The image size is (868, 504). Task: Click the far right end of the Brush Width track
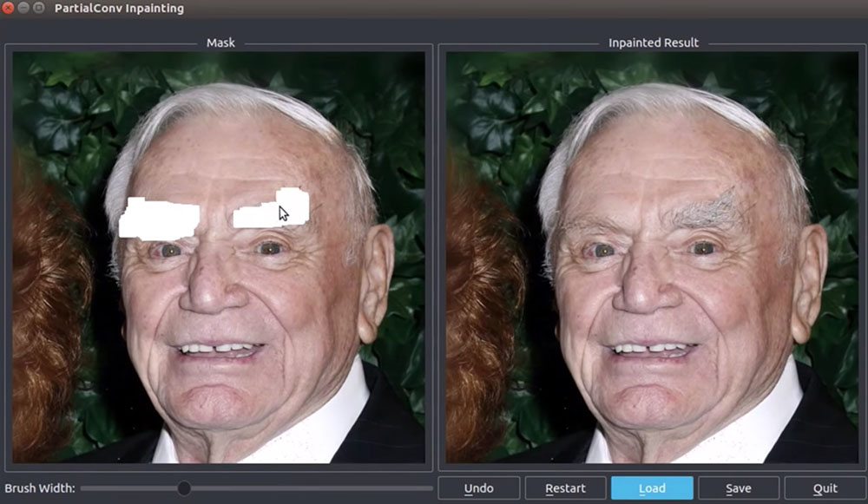click(431, 488)
